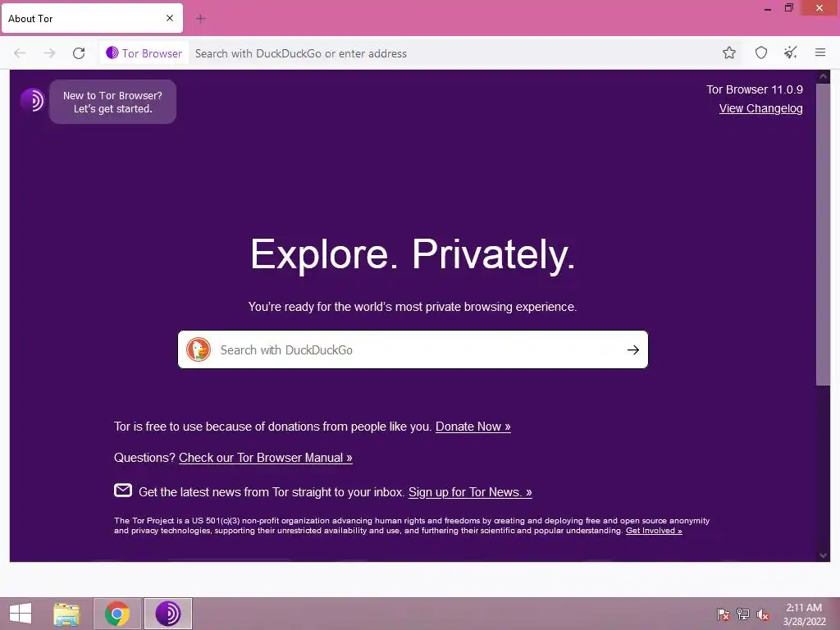The width and height of the screenshot is (840, 630).
Task: Click the DuckDuckGo duck logo
Action: (199, 349)
